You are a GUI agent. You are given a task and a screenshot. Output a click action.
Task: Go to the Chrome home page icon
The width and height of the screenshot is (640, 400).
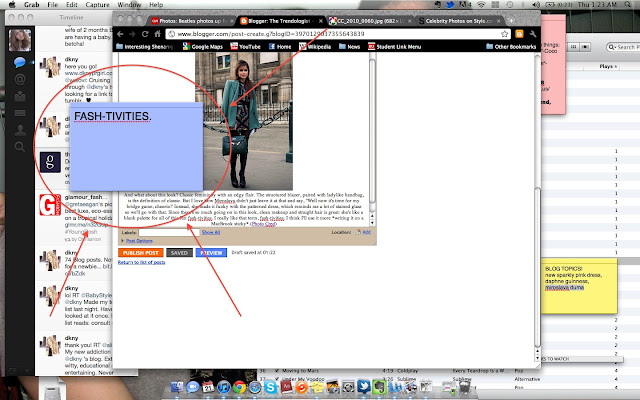pos(157,34)
